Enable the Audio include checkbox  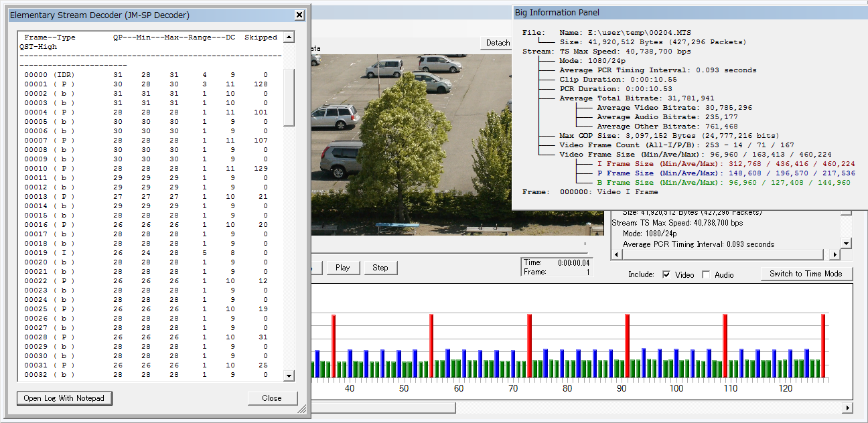pos(706,274)
